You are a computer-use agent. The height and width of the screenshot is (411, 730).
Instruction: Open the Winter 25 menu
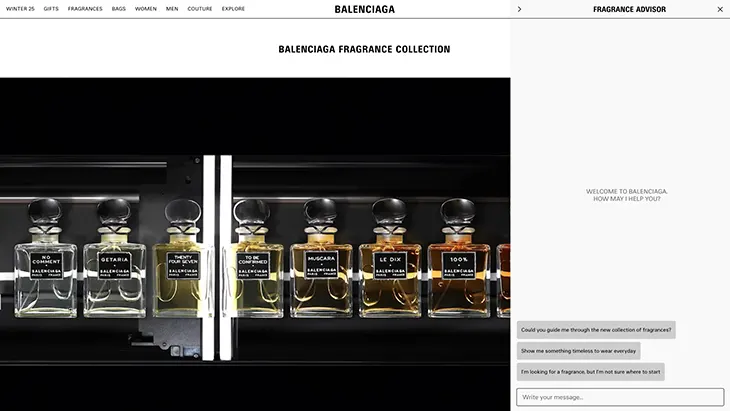20,9
